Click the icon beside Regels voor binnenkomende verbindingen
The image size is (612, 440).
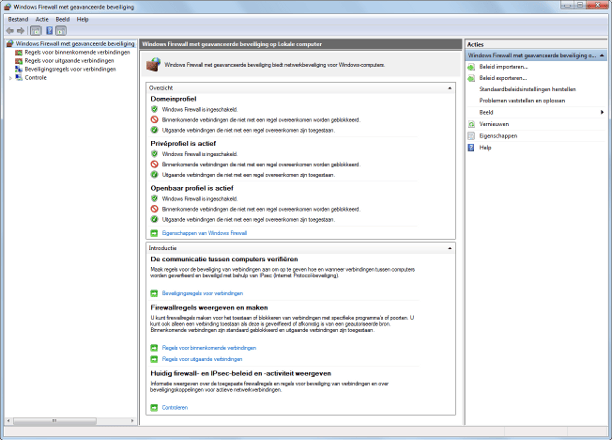18,52
